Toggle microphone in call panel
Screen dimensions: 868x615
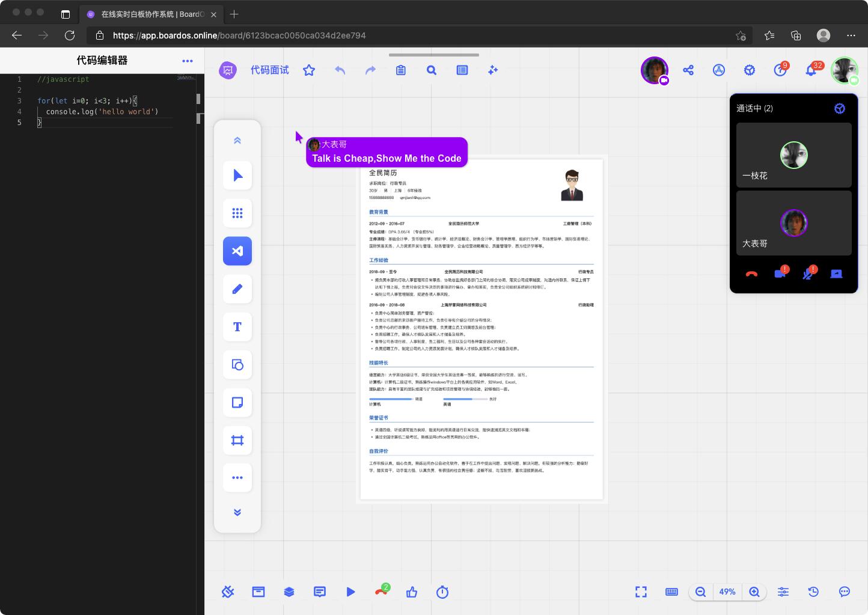(808, 274)
